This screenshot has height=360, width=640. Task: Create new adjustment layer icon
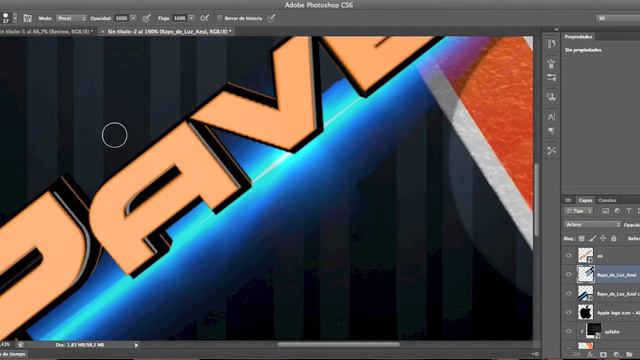616,355
